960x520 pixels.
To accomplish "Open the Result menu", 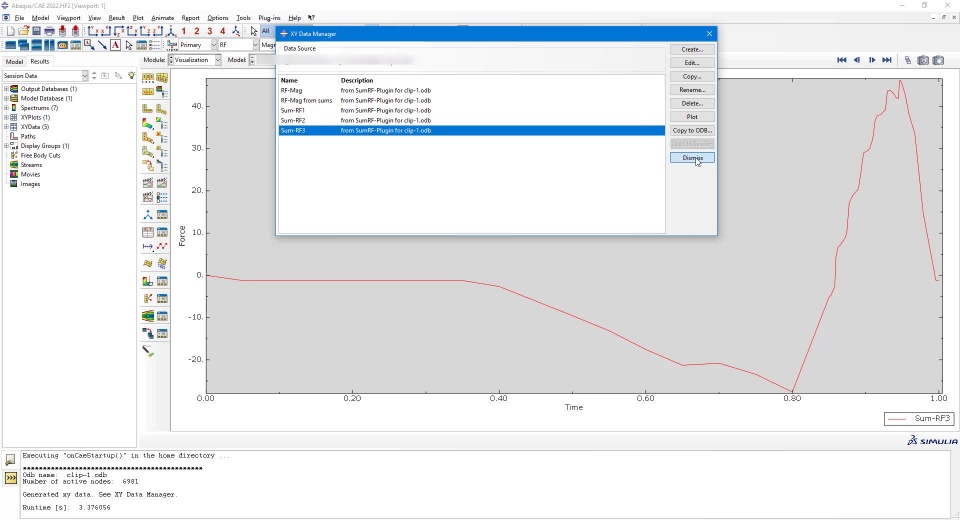I will [x=116, y=18].
